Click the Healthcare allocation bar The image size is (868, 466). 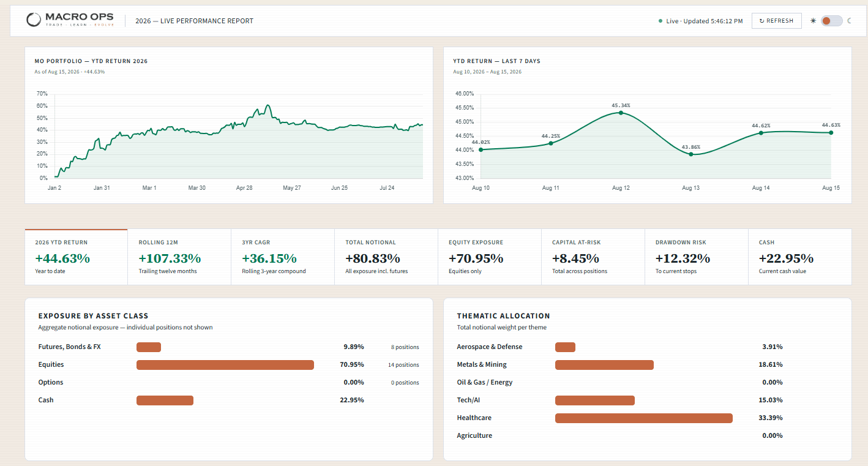point(644,418)
